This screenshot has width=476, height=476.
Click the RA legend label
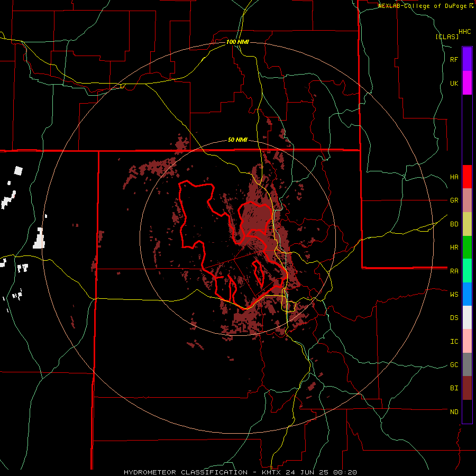pyautogui.click(x=454, y=271)
